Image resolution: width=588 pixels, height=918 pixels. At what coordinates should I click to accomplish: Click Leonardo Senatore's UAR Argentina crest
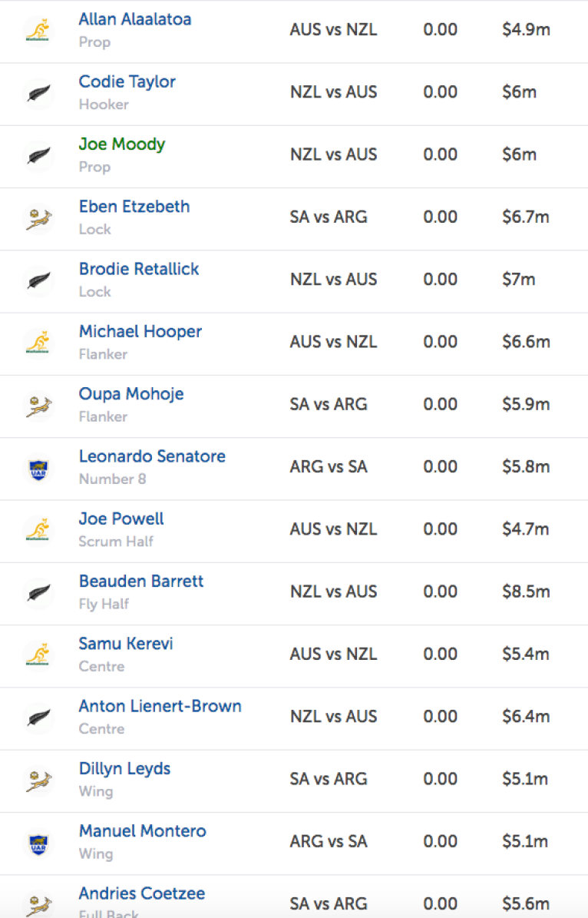pyautogui.click(x=37, y=468)
